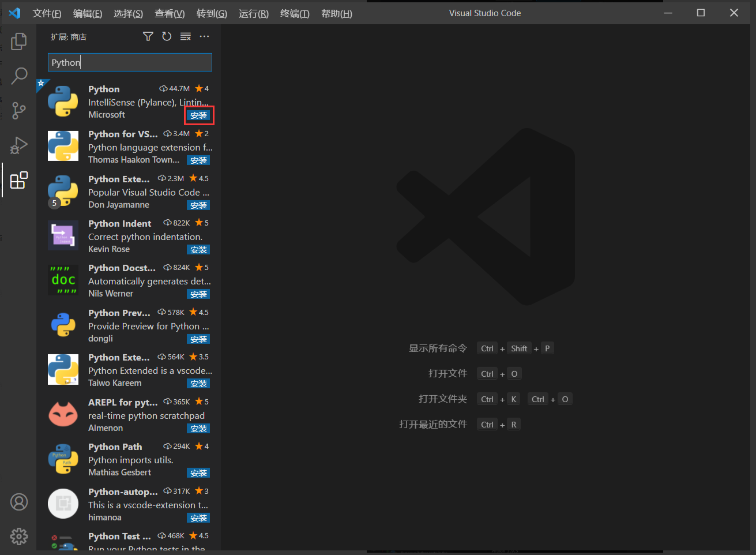Click the 打开文件 shortcut label
This screenshot has height=555, width=756.
447,374
